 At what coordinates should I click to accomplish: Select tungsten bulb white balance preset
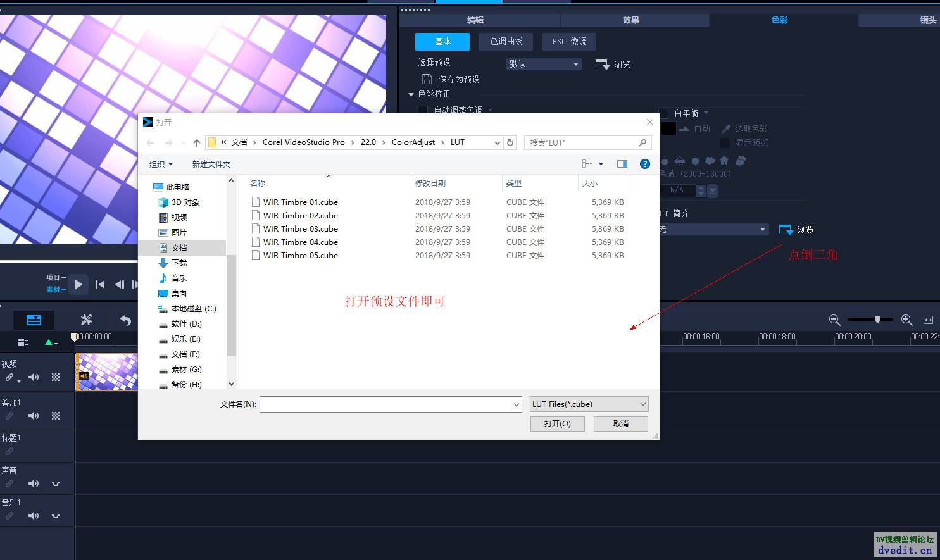pos(666,161)
